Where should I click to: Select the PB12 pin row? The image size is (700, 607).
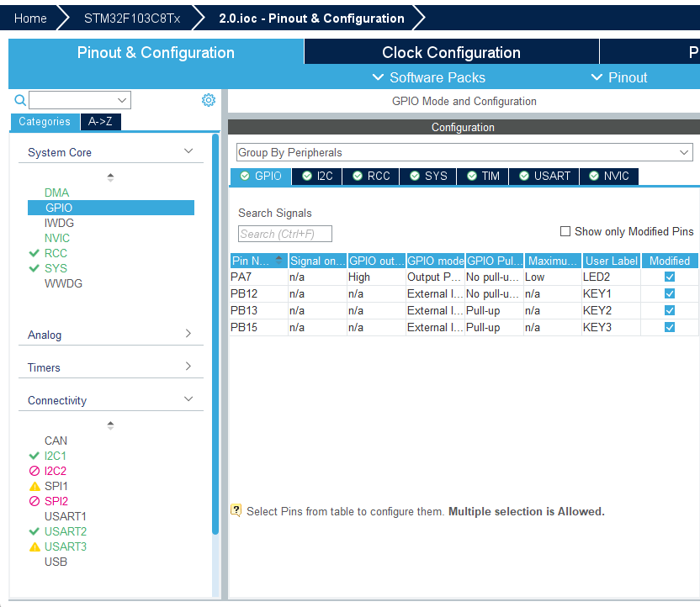[464, 294]
